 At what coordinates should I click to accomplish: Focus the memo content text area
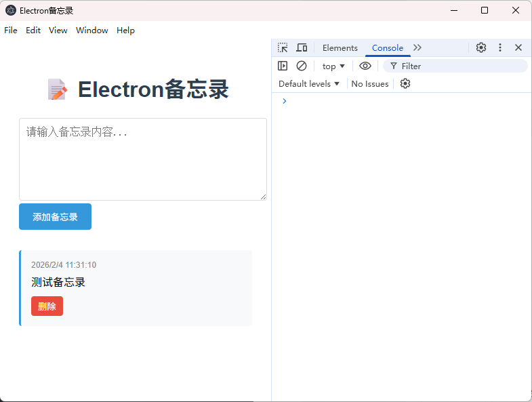click(x=143, y=159)
